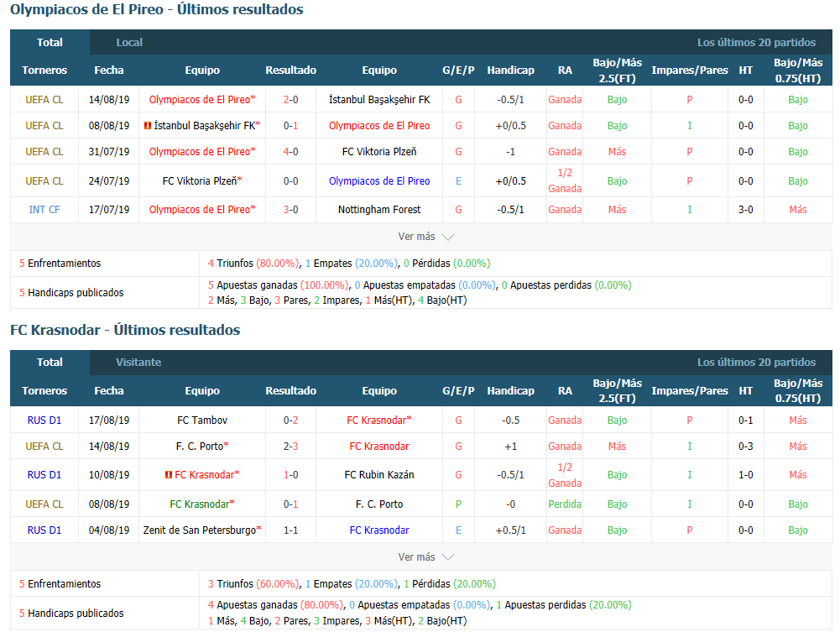Open Los últimos 20 partidos dropdown for Olympiacos
Viewport: 840px width, 632px height.
[x=756, y=42]
